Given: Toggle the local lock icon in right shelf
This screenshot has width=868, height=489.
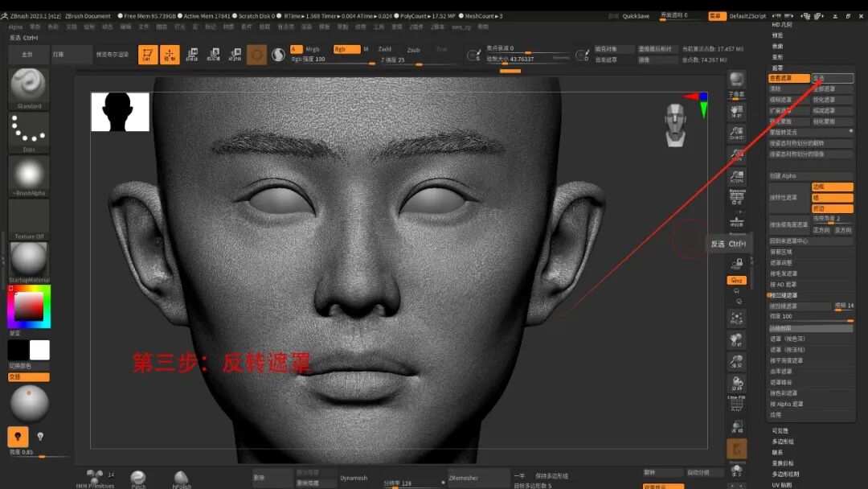Looking at the screenshot, I should point(737,263).
